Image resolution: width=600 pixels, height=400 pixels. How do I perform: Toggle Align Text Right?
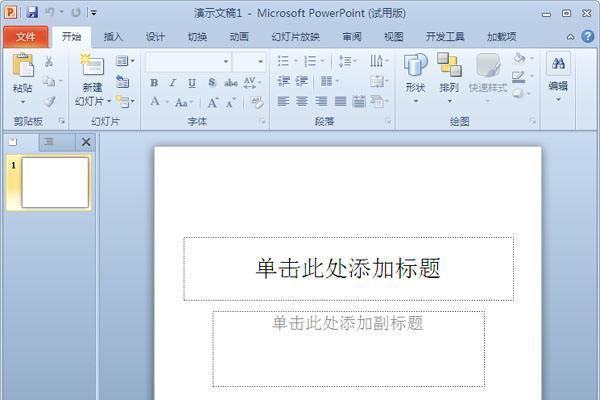tap(321, 101)
